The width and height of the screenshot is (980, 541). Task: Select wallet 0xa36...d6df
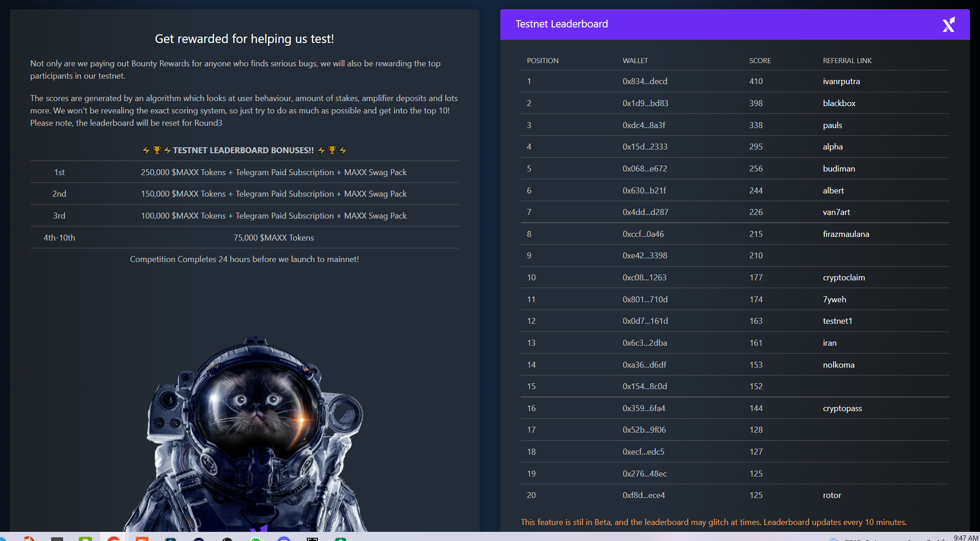644,365
